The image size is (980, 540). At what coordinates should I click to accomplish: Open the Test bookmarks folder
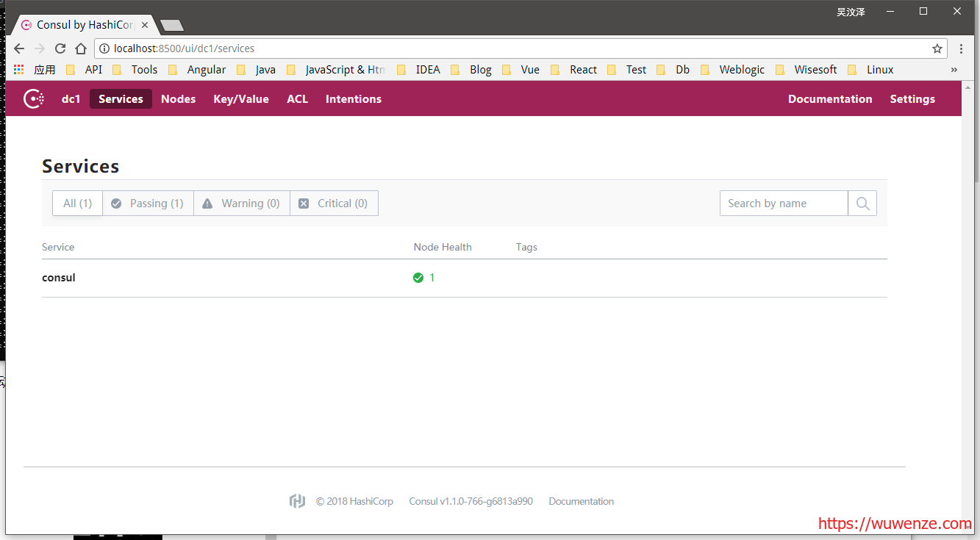[626, 70]
